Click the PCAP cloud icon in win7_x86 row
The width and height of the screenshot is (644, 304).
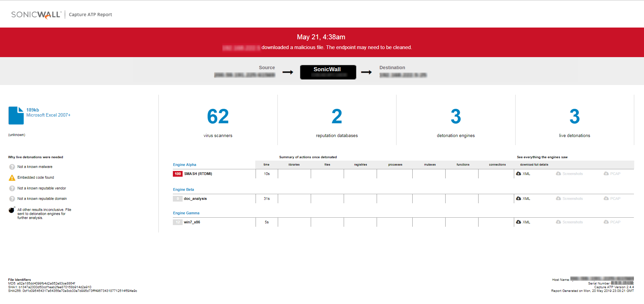coord(606,222)
